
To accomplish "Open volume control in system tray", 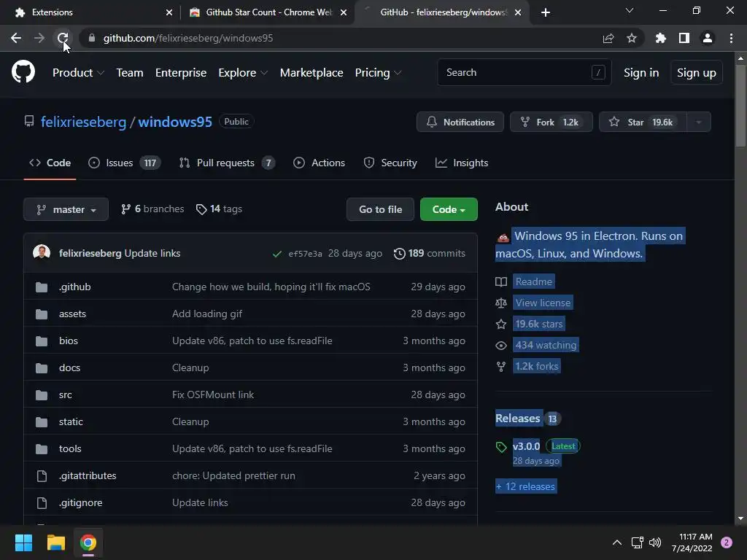I will pyautogui.click(x=655, y=542).
